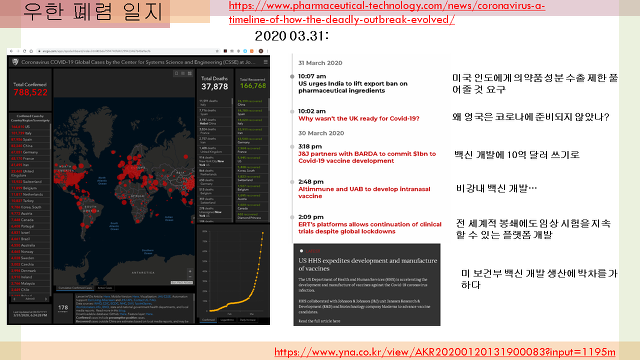Open the map legend list tool
Screen dimensions: 640x360
tap(183, 73)
